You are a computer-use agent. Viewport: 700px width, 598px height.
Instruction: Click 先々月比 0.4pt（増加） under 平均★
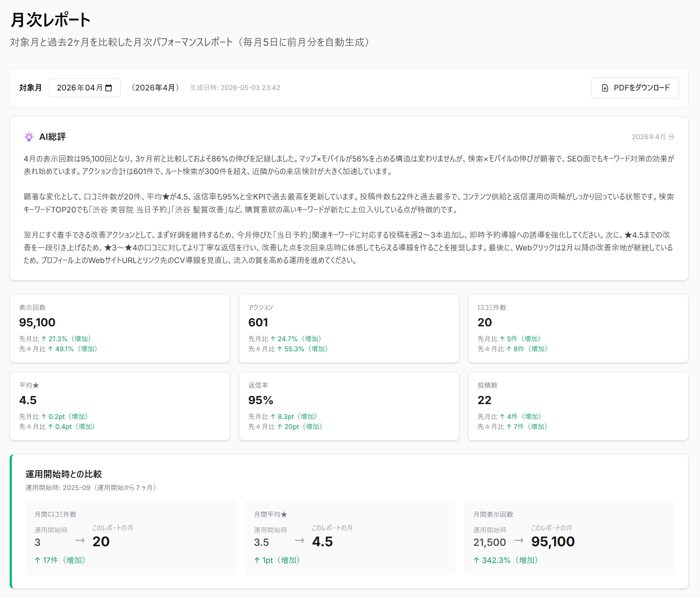coord(58,426)
